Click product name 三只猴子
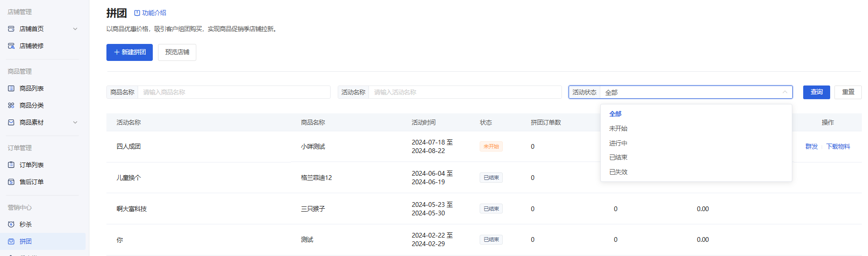 (x=313, y=209)
